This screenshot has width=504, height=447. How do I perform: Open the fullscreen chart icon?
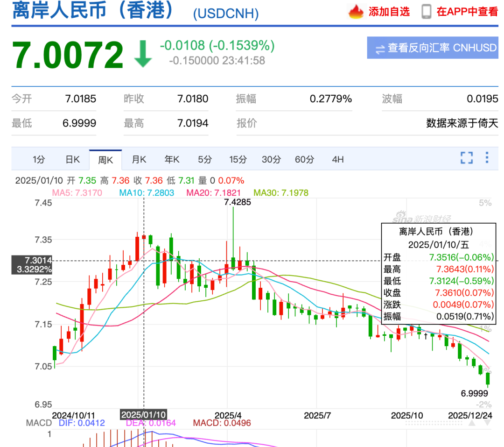[466, 158]
